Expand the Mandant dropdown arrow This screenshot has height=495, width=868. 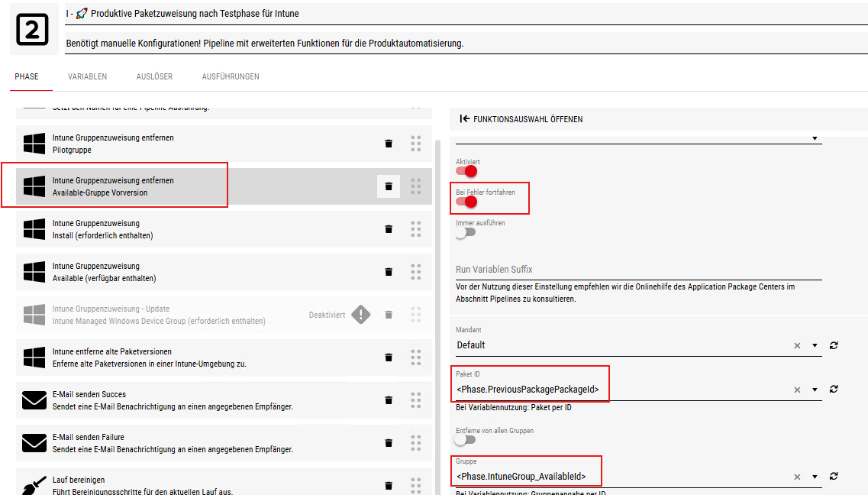pos(815,345)
